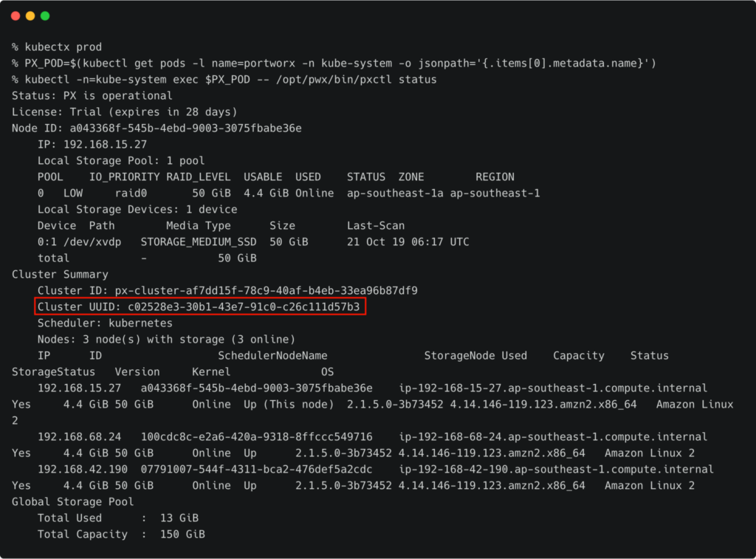This screenshot has width=756, height=559.
Task: Minimize the terminal using the yellow button
Action: [30, 16]
